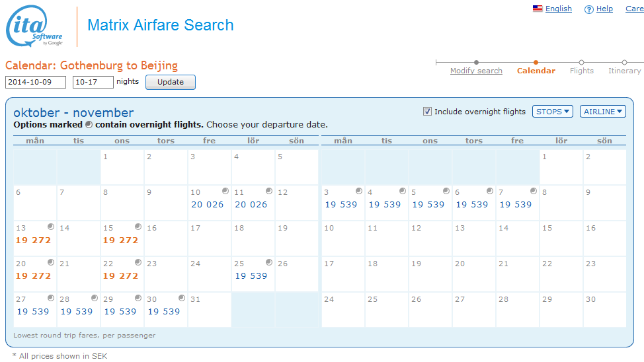Click overnight flight icon on November 3
Screen dimensions: 644x362
tap(358, 191)
